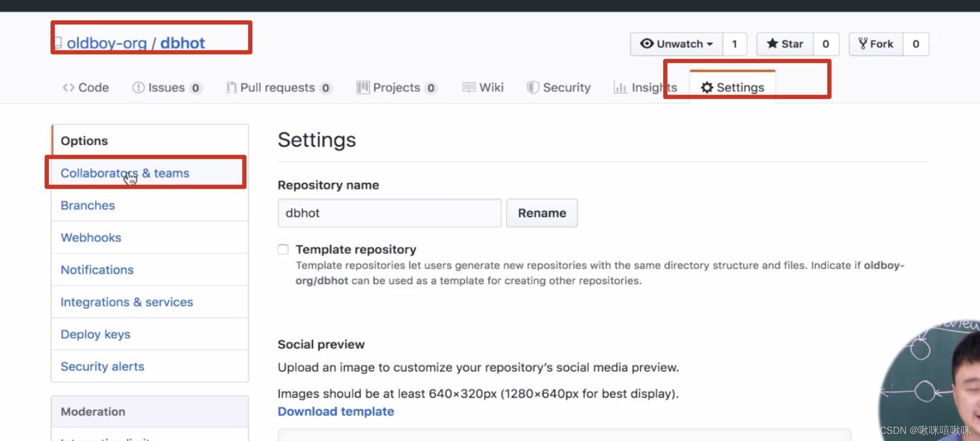Screen dimensions: 980x441
Task: Fork the repository
Action: tap(876, 44)
